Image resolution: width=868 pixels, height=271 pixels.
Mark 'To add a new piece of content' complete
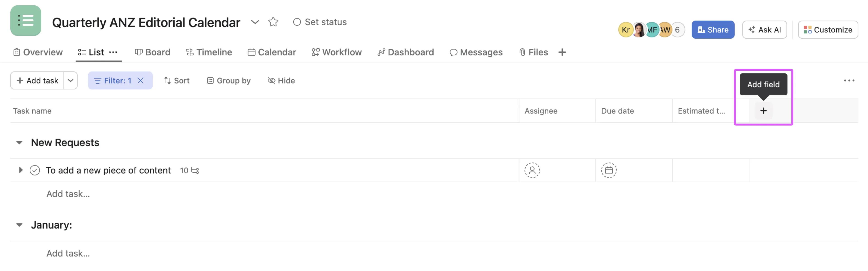(35, 170)
